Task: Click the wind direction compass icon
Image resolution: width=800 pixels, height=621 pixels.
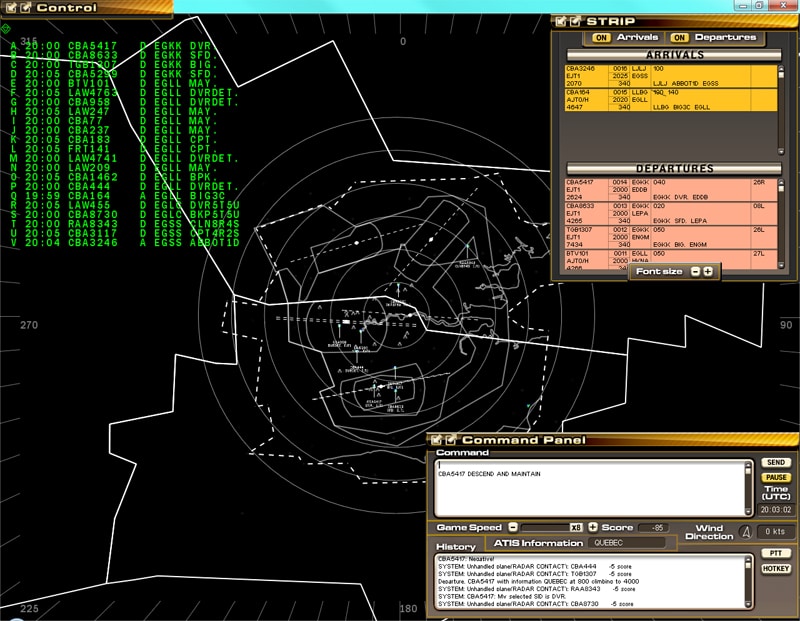Action: (x=745, y=531)
